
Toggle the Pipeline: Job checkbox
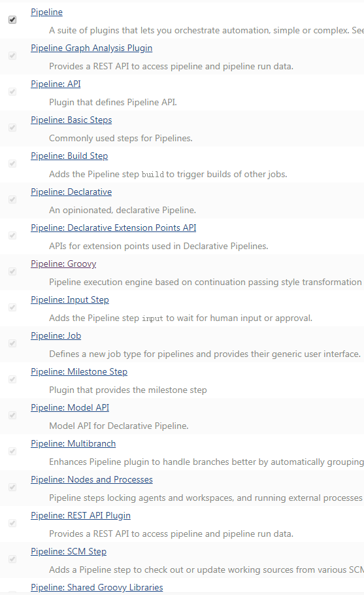click(x=12, y=343)
